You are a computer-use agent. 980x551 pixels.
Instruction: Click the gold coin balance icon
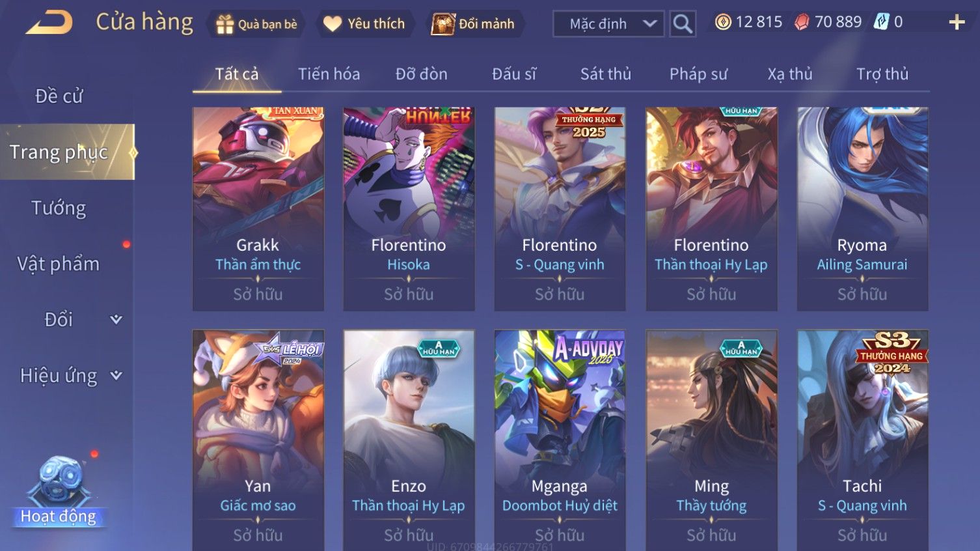723,22
